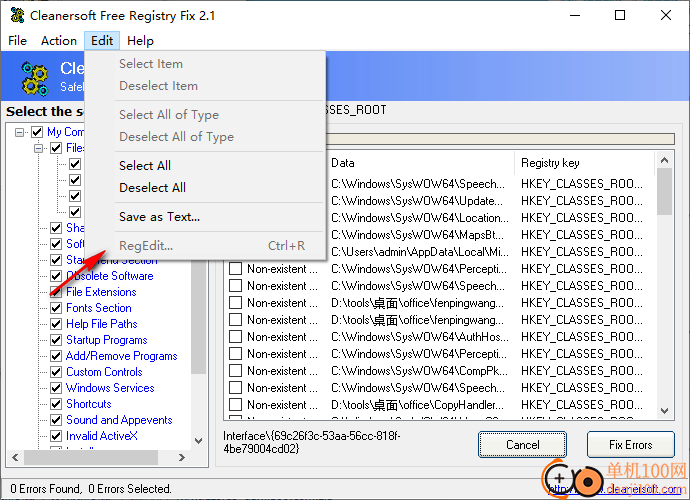Click the tree horizontal scrollbar thumb
This screenshot has height=500, width=690.
click(91, 457)
